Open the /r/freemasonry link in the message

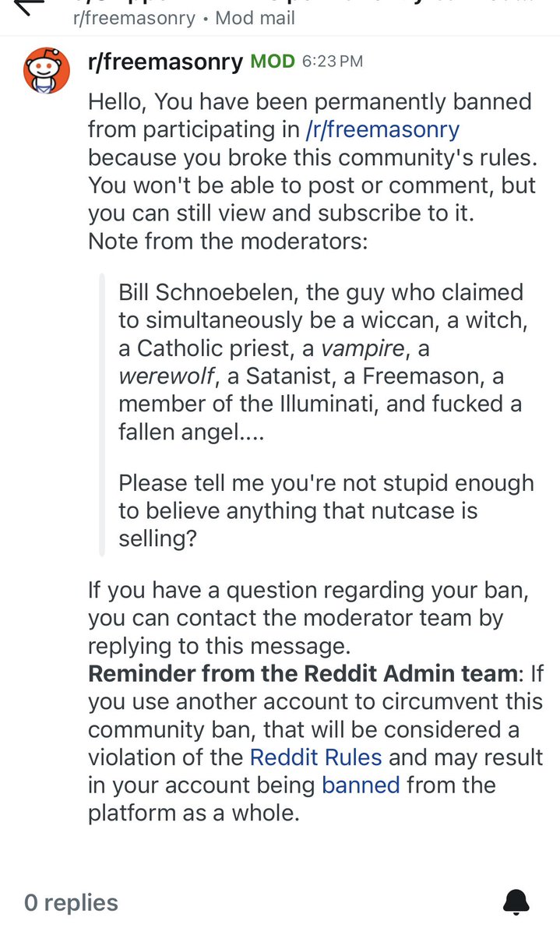382,129
